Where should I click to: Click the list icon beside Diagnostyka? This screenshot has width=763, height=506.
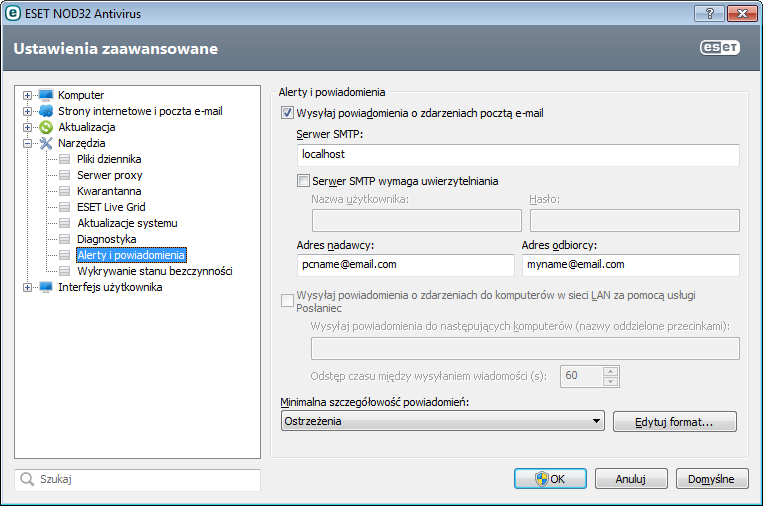pos(64,239)
